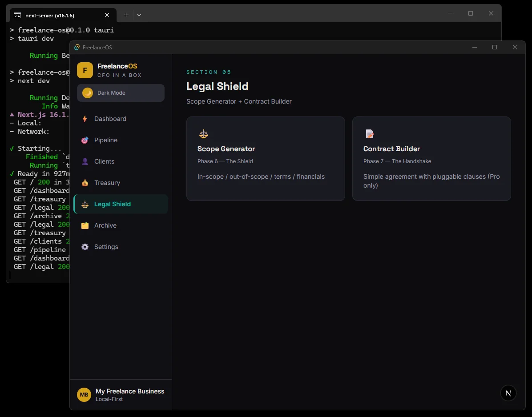Click 'next dev' line in terminal
This screenshot has width=532, height=417.
30,80
